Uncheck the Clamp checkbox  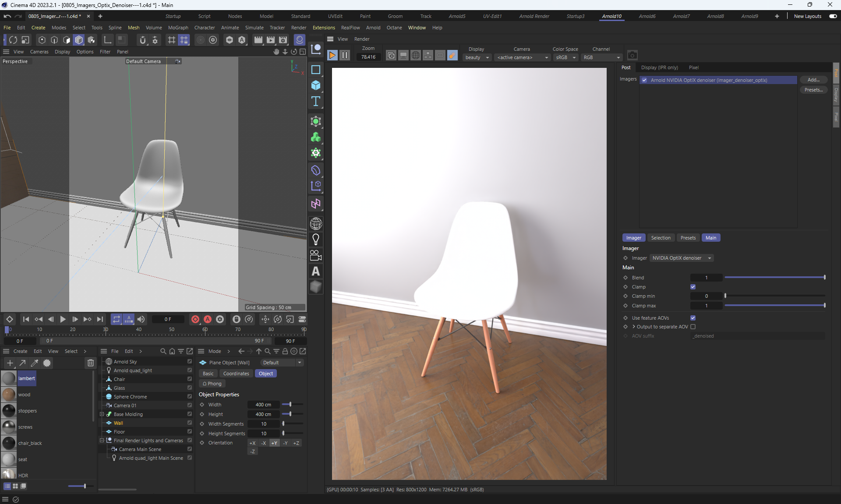coord(693,287)
